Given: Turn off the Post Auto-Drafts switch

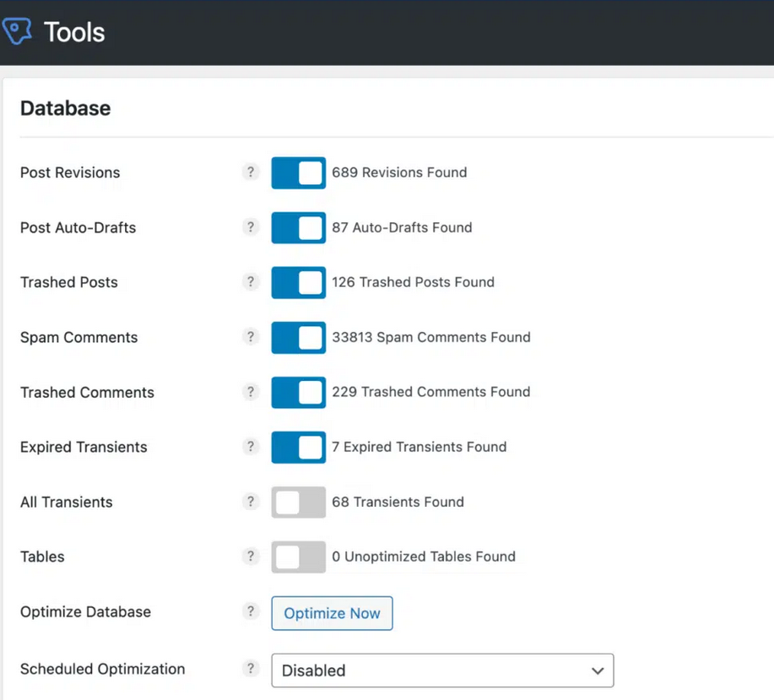Looking at the screenshot, I should (x=297, y=227).
